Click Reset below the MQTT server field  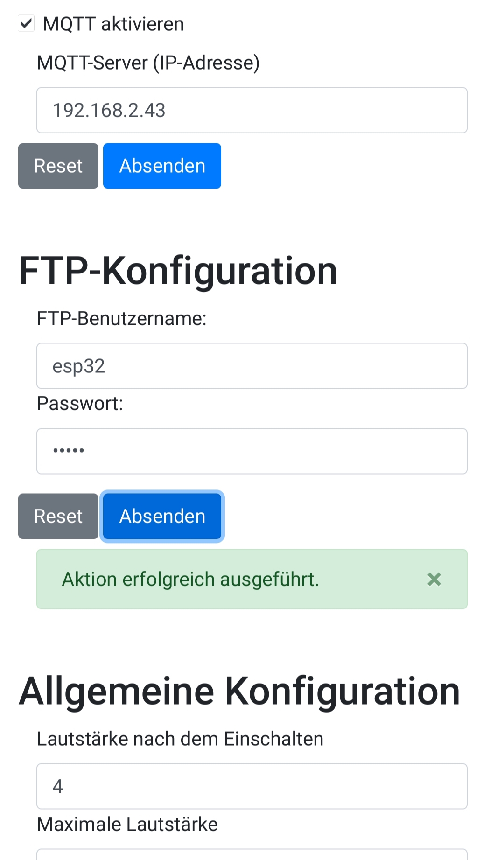coord(58,166)
